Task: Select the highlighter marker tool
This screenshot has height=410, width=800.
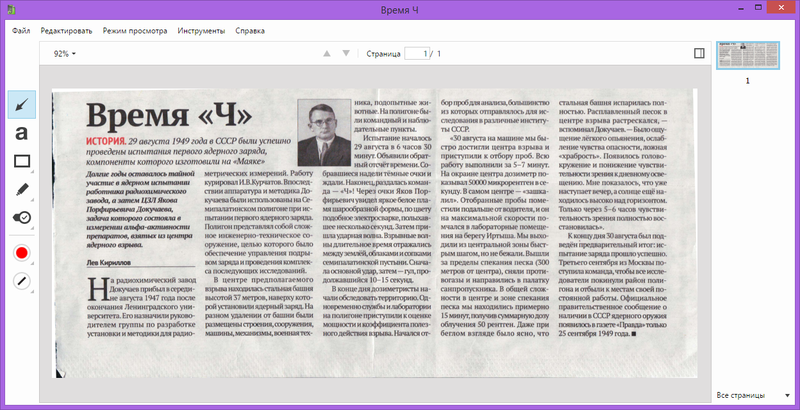Action: (21, 190)
